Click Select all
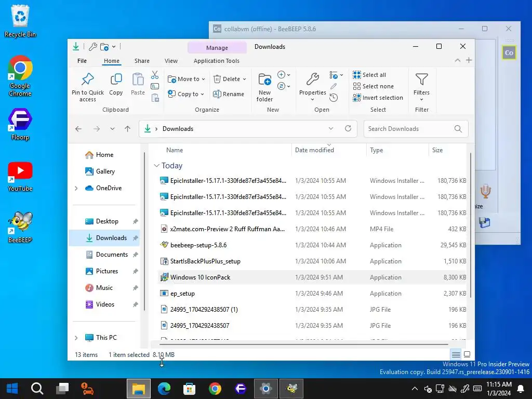The image size is (532, 399). point(369,75)
